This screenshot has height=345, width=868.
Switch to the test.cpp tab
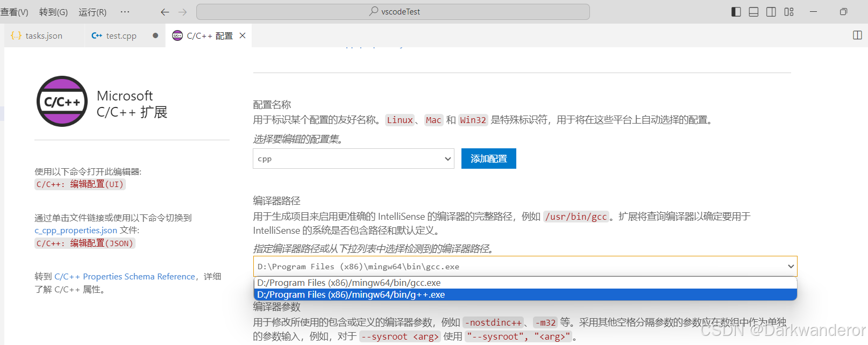[125, 35]
